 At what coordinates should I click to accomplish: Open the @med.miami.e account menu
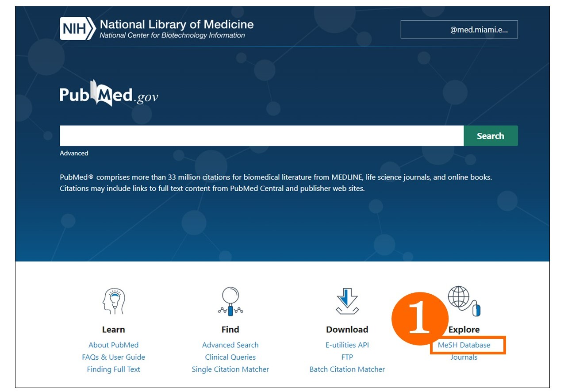459,29
